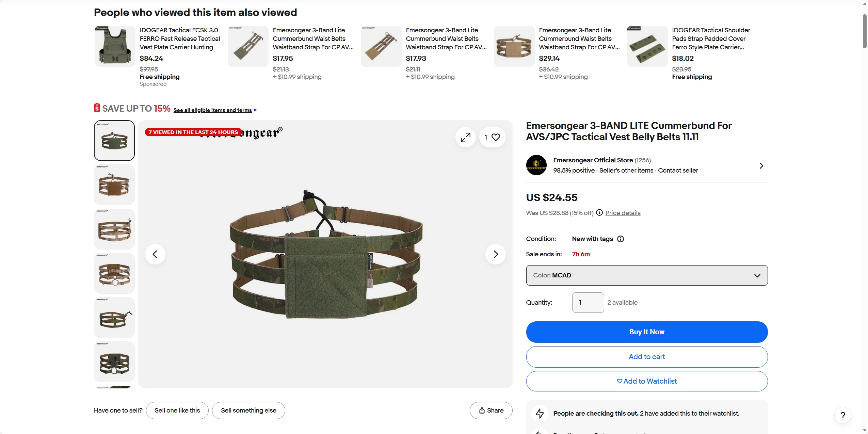
Task: Click the page vertical scrollbar
Action: [865, 31]
